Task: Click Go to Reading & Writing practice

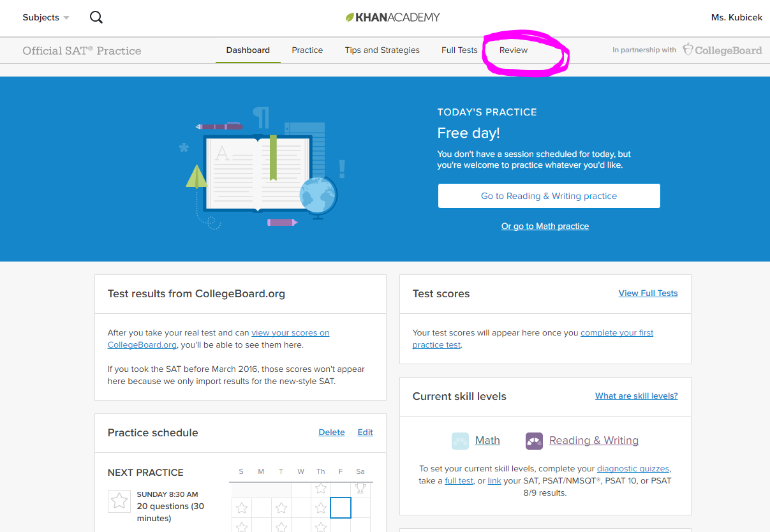Action: (x=549, y=196)
